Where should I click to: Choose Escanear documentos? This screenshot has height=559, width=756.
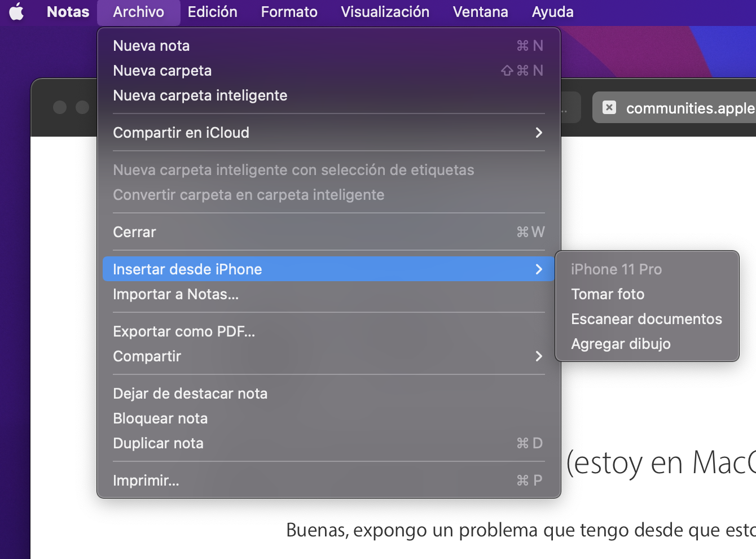pos(647,319)
